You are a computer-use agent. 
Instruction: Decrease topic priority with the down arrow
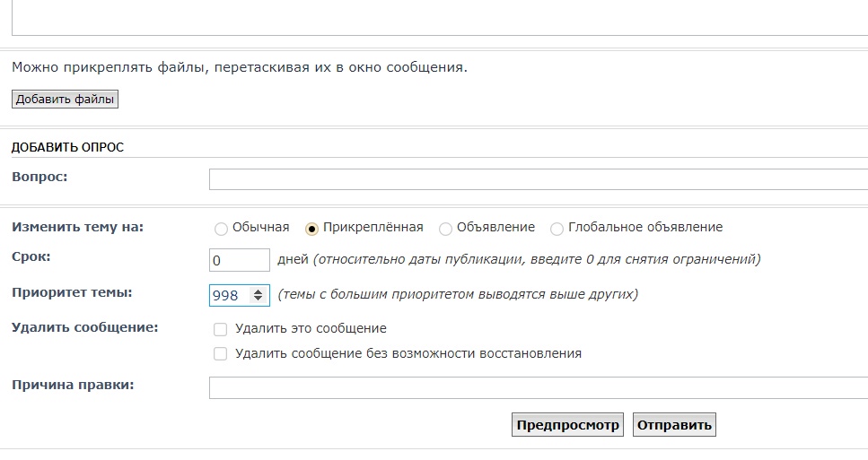[258, 299]
